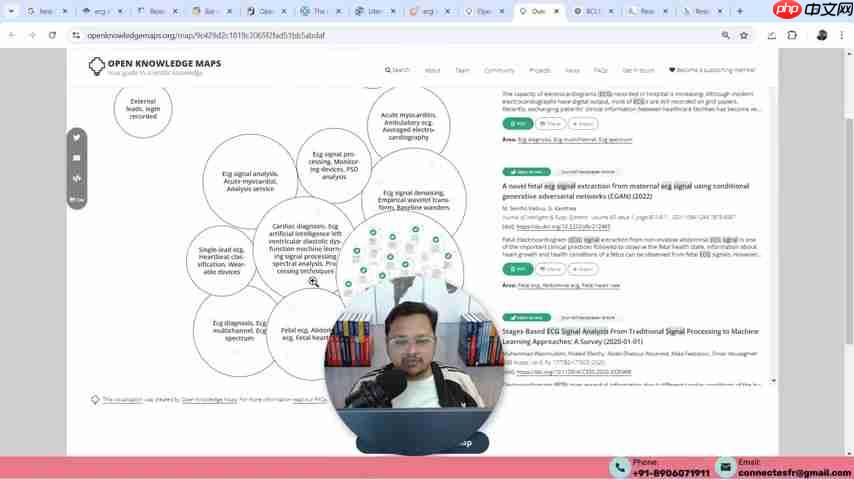Open the tab search dropdown arrow
This screenshot has width=854, height=480.
click(x=11, y=11)
